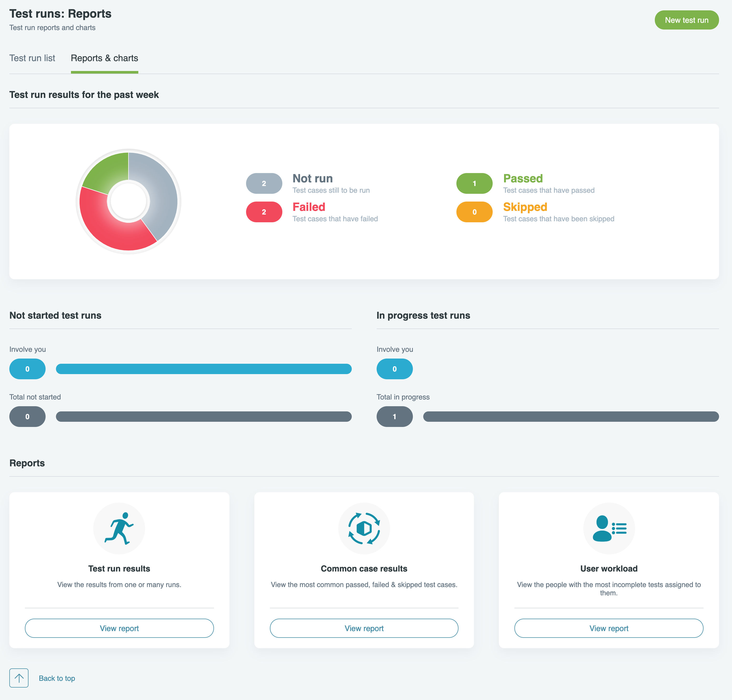Open View report for User workload

coord(608,628)
